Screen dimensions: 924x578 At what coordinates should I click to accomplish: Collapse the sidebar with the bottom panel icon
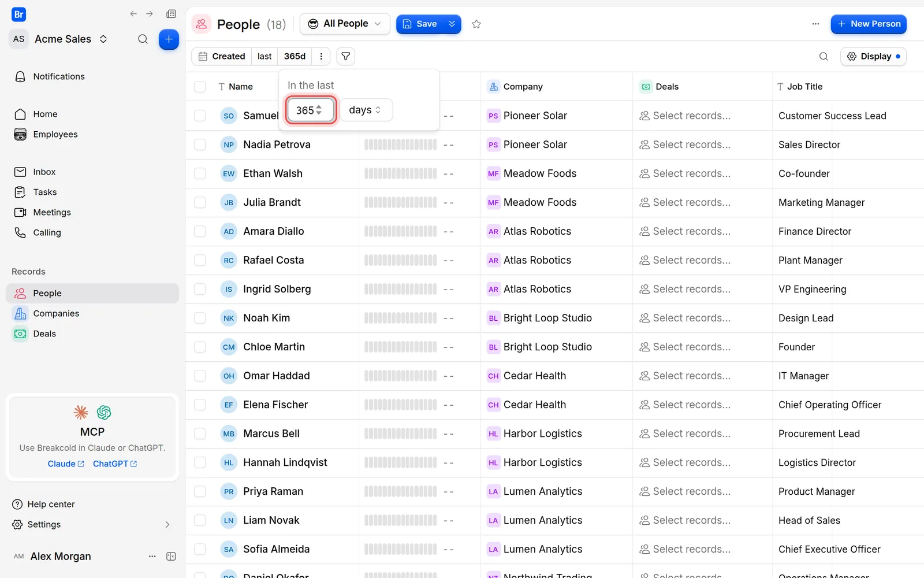tap(171, 556)
